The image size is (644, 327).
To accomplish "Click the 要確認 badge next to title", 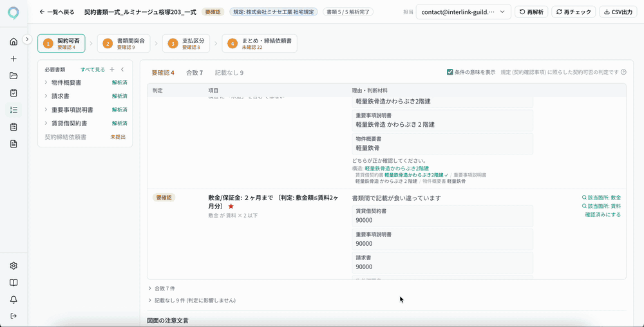I will point(213,12).
